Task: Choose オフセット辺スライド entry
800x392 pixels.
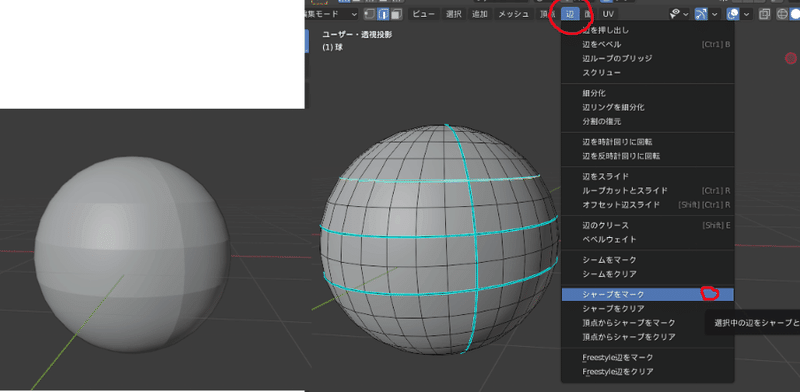Action: point(647,205)
